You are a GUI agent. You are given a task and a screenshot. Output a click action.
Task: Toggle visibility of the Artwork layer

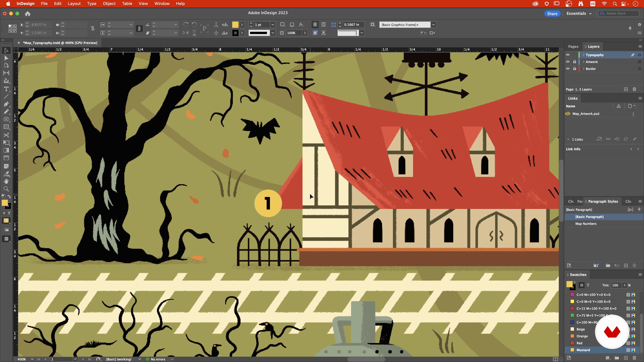pos(568,62)
